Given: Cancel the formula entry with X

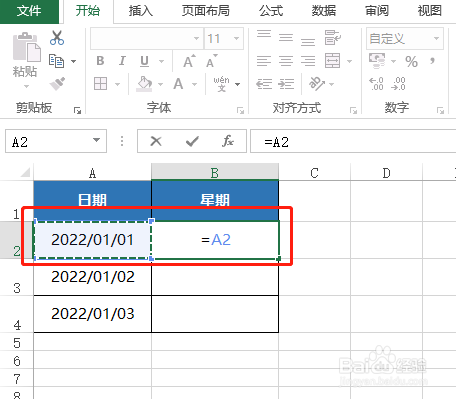Looking at the screenshot, I should (x=156, y=141).
